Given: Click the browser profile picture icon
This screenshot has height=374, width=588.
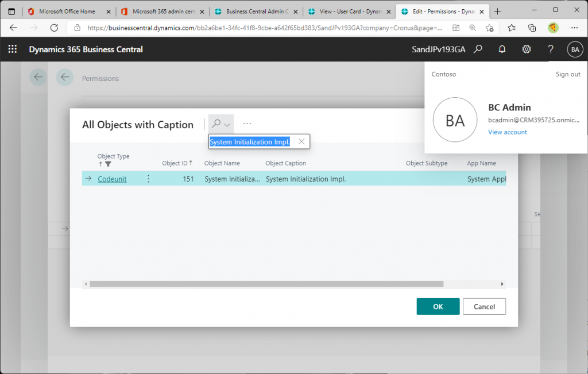Looking at the screenshot, I should coord(553,28).
